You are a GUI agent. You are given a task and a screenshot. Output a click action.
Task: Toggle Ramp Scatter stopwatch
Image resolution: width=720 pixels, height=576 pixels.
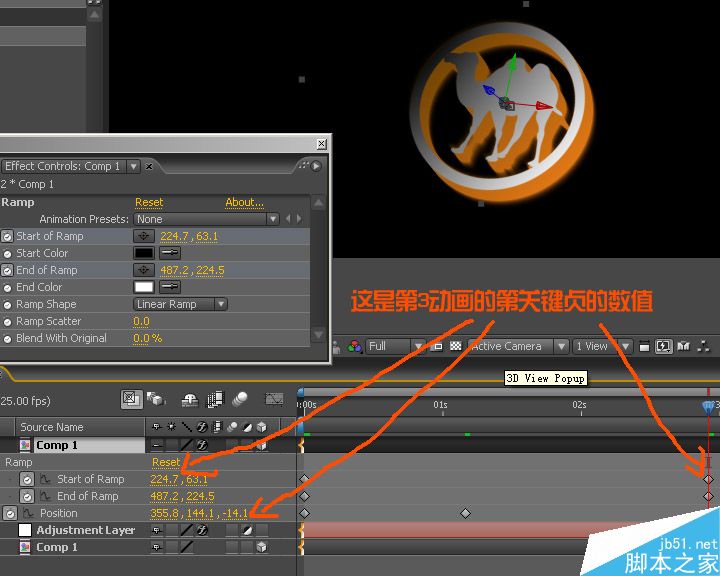[7, 322]
